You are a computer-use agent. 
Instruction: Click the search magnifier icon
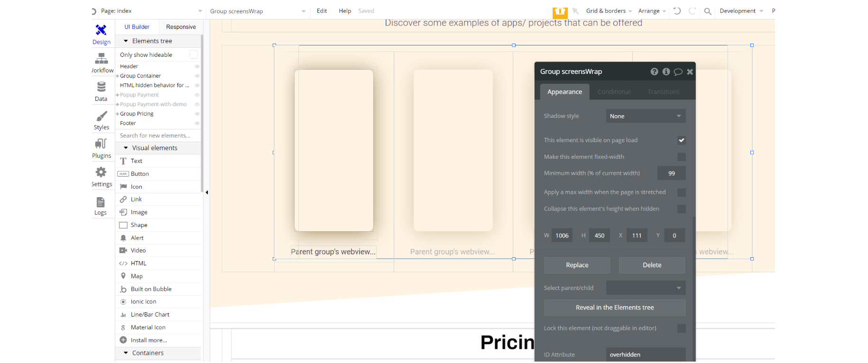click(x=707, y=11)
